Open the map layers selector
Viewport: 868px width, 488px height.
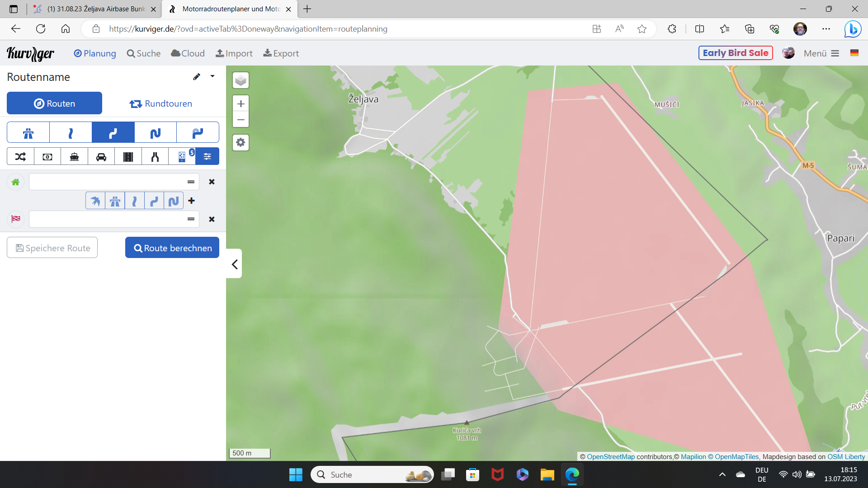241,80
